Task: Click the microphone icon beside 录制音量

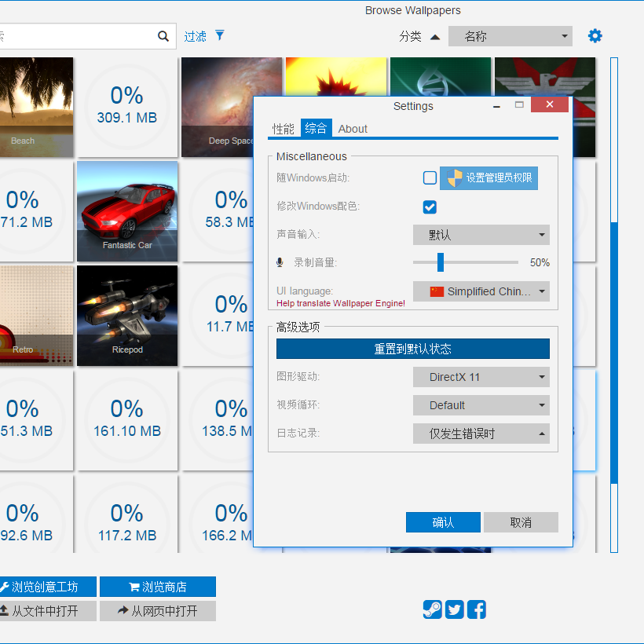Action: click(280, 262)
